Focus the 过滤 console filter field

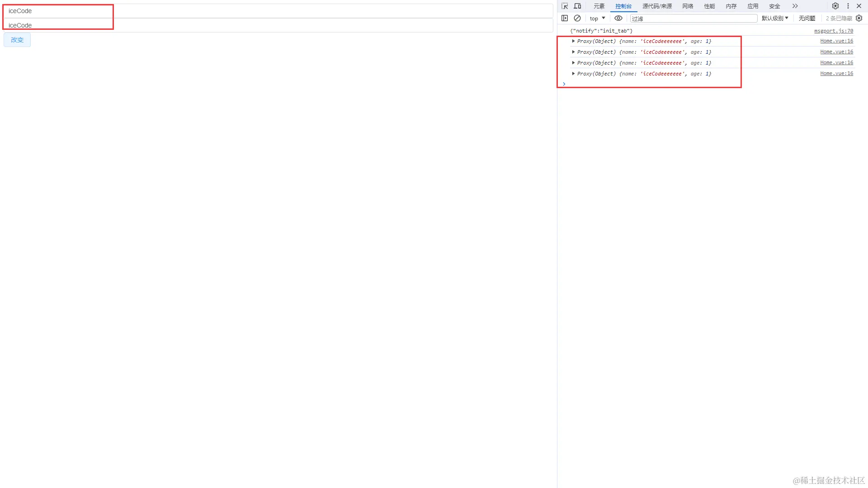[693, 19]
